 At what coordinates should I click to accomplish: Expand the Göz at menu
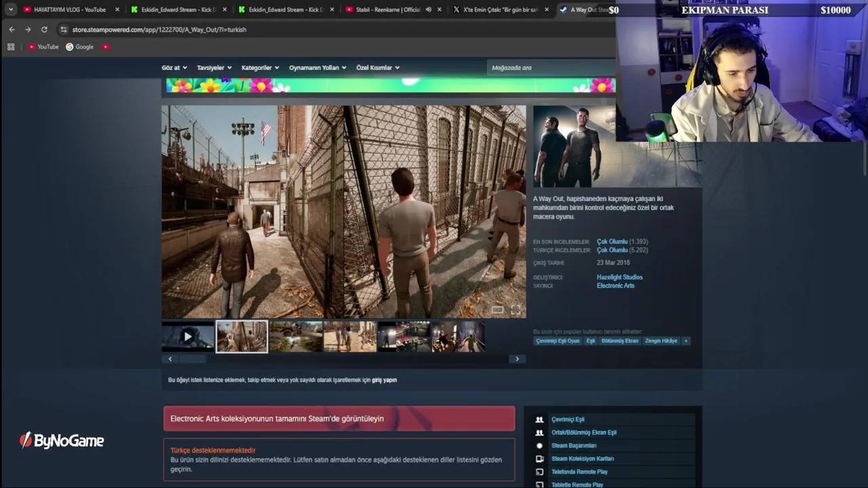click(174, 68)
